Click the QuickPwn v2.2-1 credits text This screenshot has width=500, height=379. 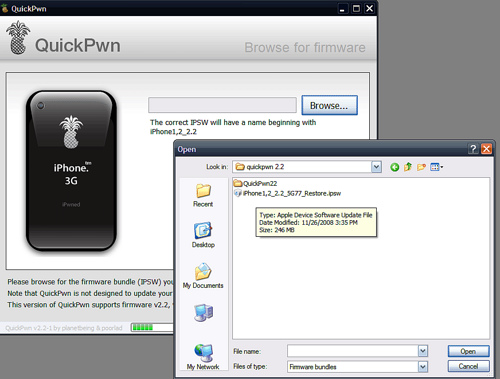[x=64, y=328]
